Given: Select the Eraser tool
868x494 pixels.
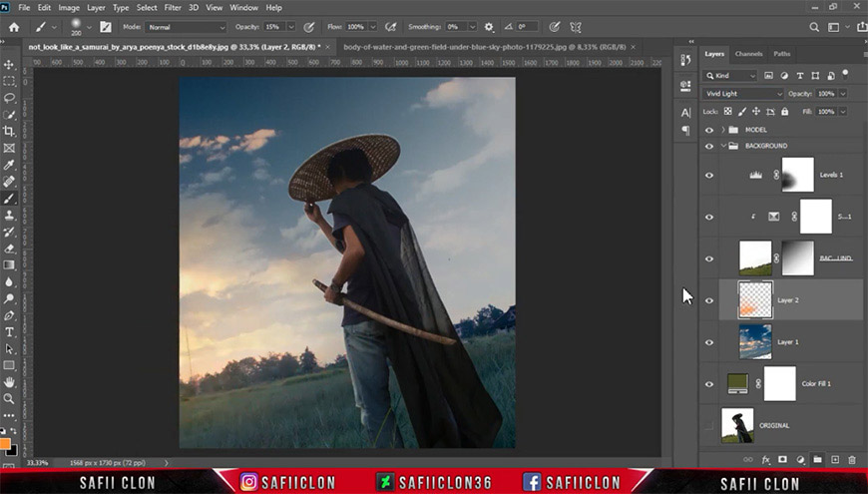Looking at the screenshot, I should [x=9, y=248].
